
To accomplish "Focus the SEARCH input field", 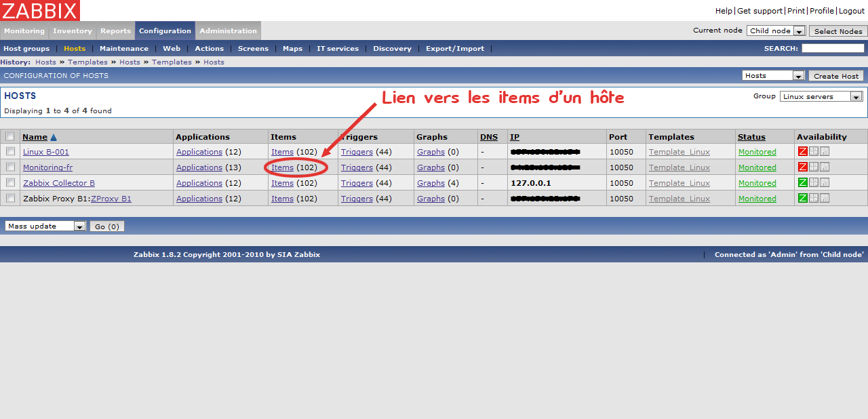I will tap(833, 49).
